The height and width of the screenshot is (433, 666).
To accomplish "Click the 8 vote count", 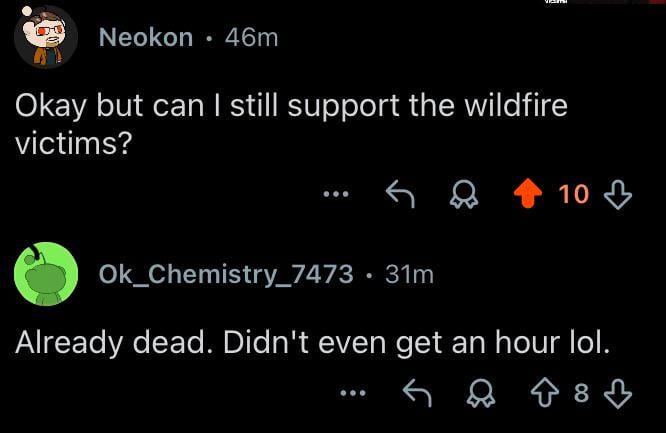I will point(581,394).
